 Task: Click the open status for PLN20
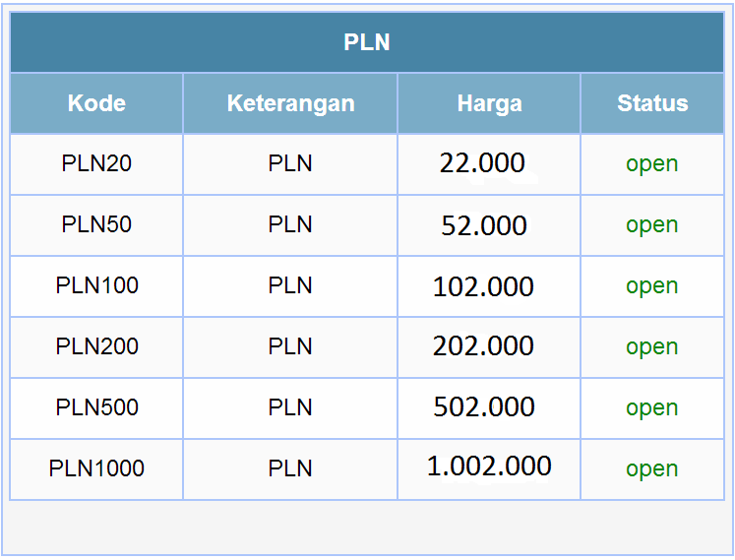(652, 164)
